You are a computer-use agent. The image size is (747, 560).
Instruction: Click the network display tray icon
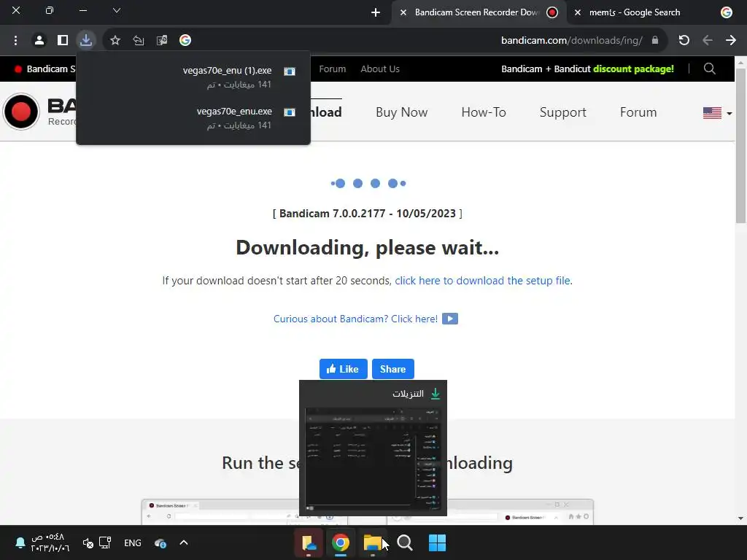click(x=105, y=542)
